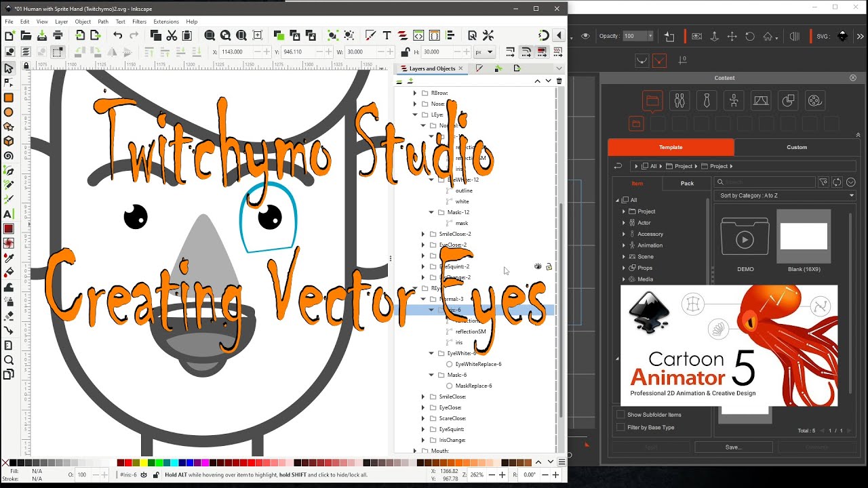Choose the Rectangle tool
This screenshot has width=868, height=488.
coord(9,98)
